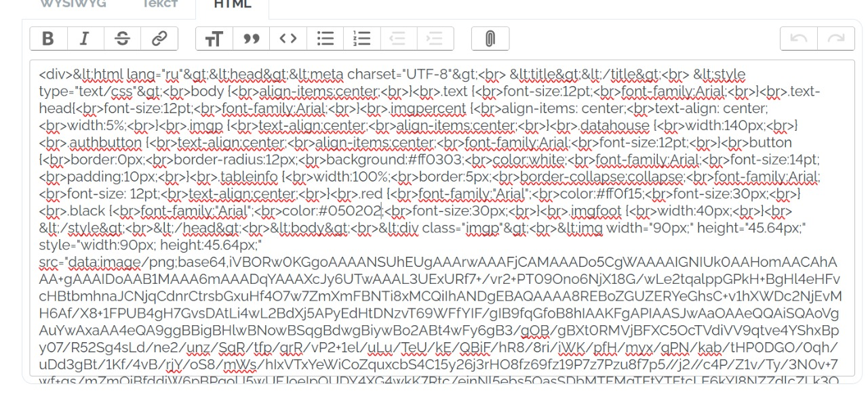Increase the indent level
Screen dimensions: 868x397
tap(435, 39)
